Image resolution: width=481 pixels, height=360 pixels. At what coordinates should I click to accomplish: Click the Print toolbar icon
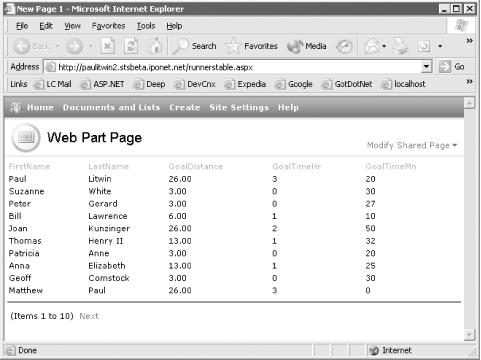click(400, 46)
